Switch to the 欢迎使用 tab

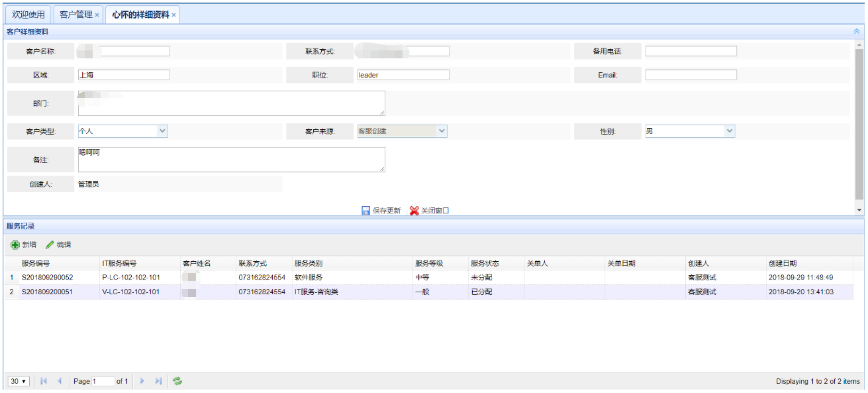pyautogui.click(x=28, y=15)
